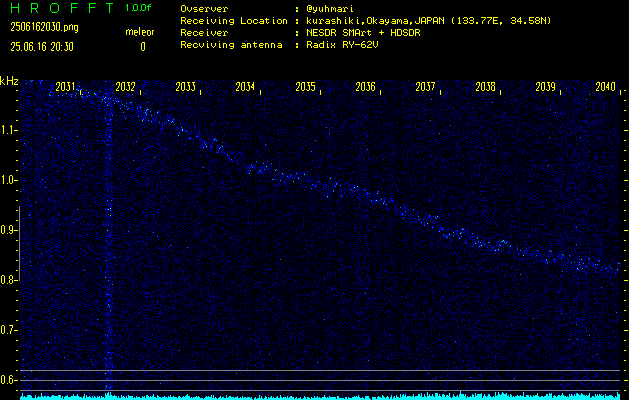This screenshot has width=629, height=400.
Task: Click the 2034 time marker
Action: coord(245,87)
